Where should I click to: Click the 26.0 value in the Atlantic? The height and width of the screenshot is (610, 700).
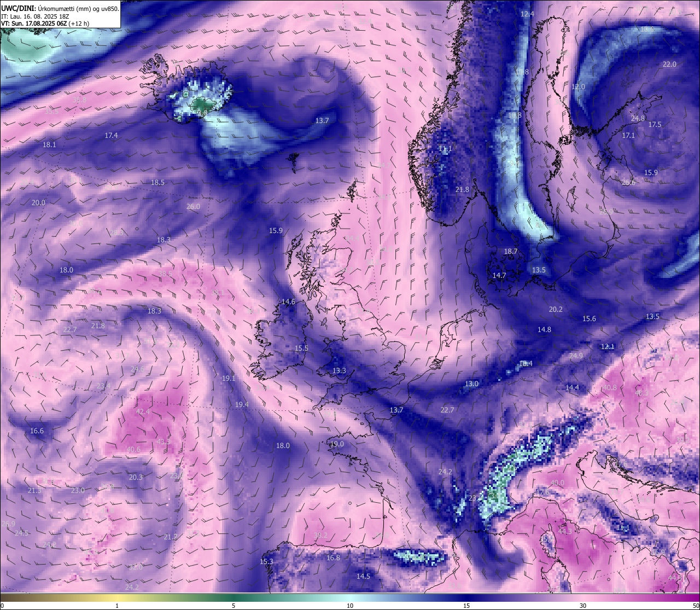point(193,206)
